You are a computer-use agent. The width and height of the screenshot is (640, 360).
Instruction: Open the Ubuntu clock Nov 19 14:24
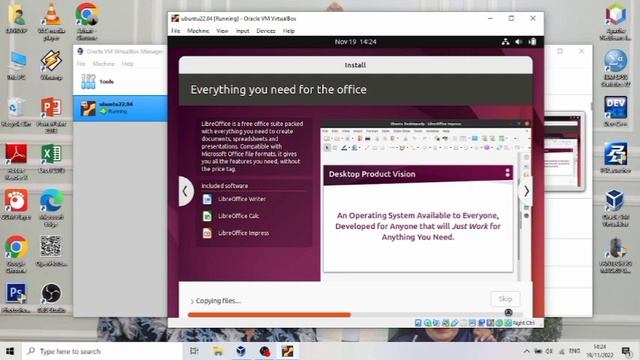(356, 42)
